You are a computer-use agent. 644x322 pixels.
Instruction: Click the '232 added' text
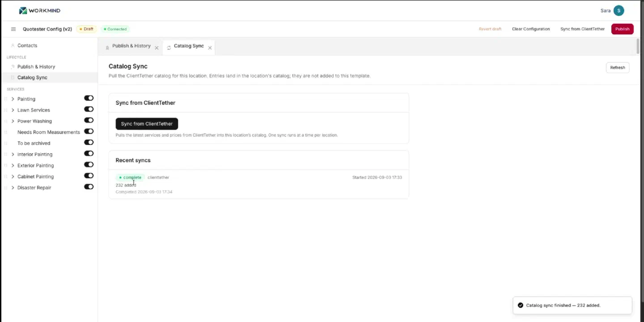pyautogui.click(x=126, y=185)
